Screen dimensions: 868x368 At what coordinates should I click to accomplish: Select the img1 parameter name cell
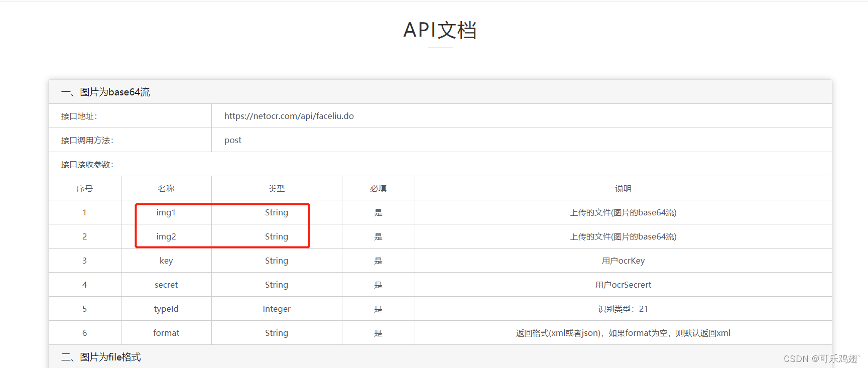pos(166,212)
